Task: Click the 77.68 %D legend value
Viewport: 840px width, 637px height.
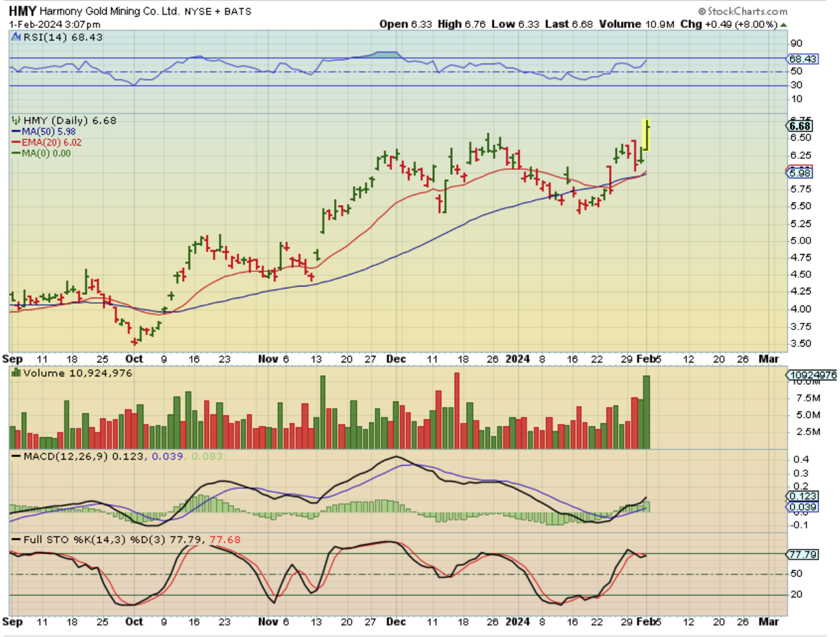Action: point(225,540)
